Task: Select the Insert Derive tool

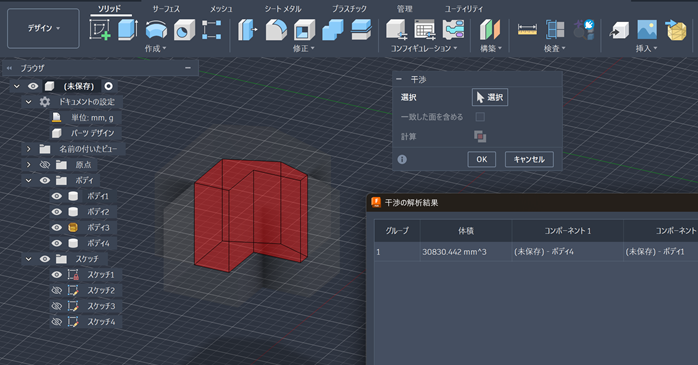Action: (619, 30)
